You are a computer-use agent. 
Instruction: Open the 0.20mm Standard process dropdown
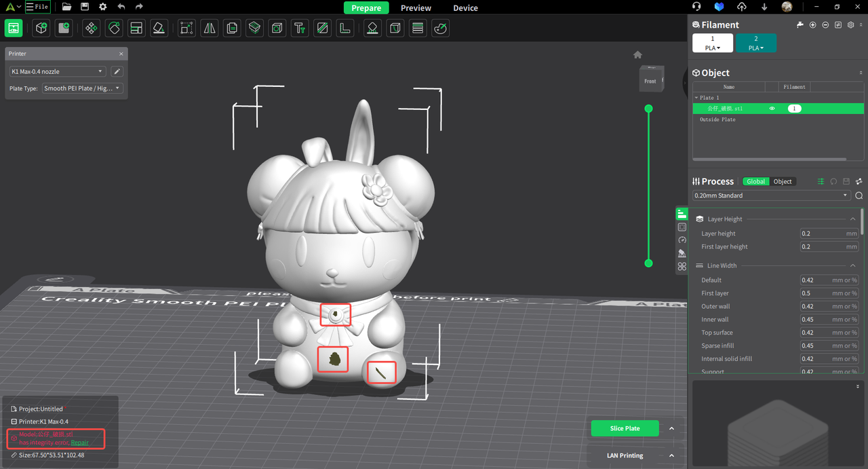(x=772, y=195)
